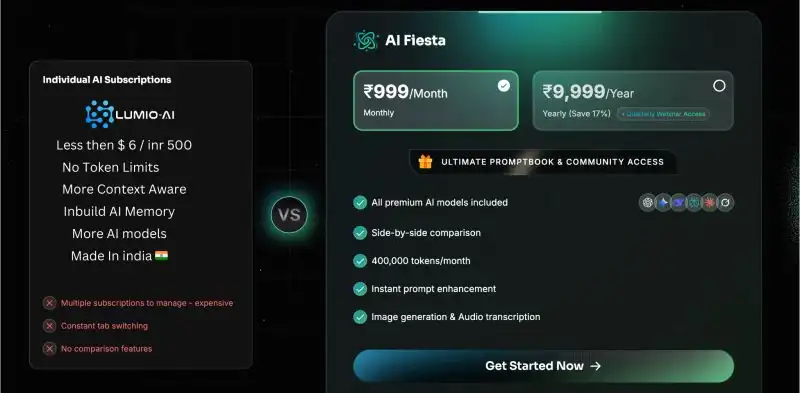Click the Ultimate Promptbook & Community Access banner

(x=543, y=162)
